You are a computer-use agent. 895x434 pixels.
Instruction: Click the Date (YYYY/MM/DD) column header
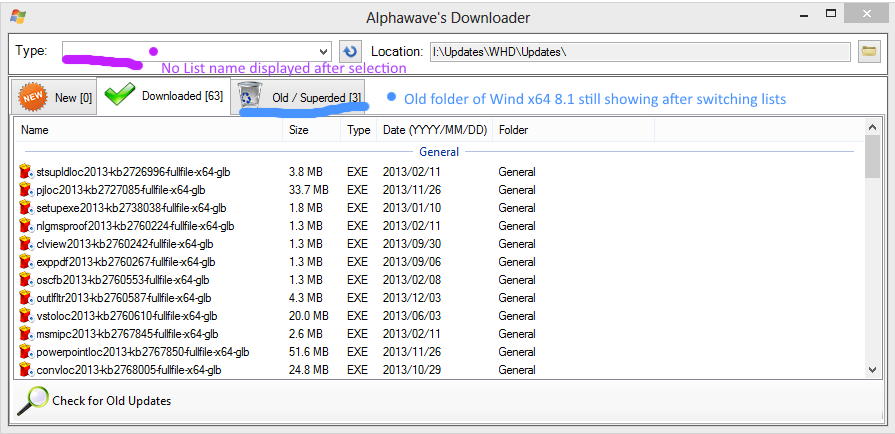(435, 130)
